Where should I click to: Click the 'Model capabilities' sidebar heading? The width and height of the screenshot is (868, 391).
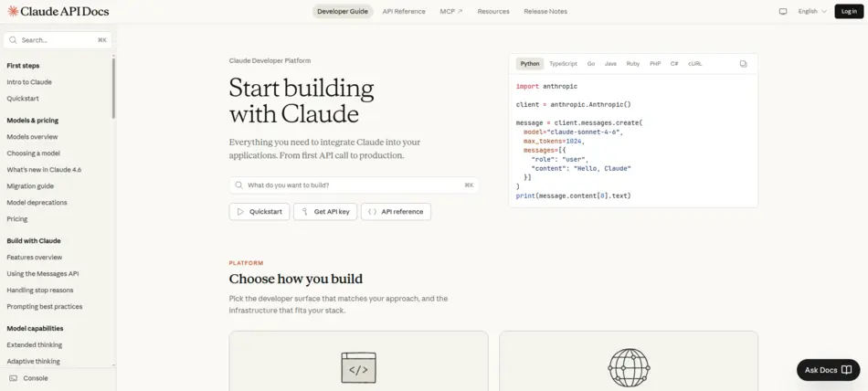click(x=35, y=328)
